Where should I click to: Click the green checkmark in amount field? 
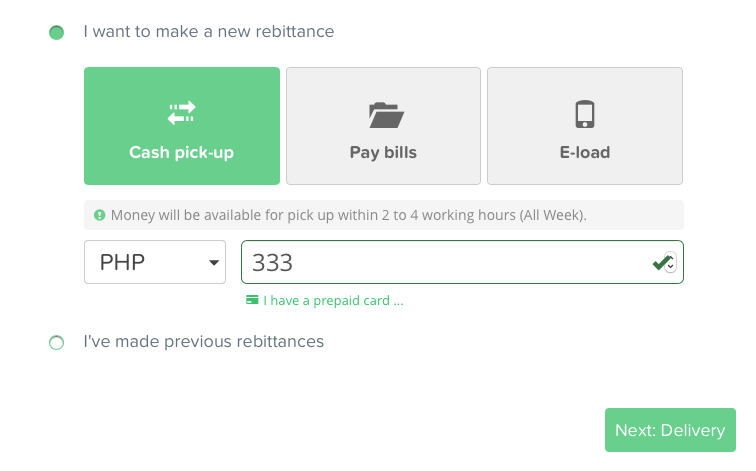click(660, 262)
